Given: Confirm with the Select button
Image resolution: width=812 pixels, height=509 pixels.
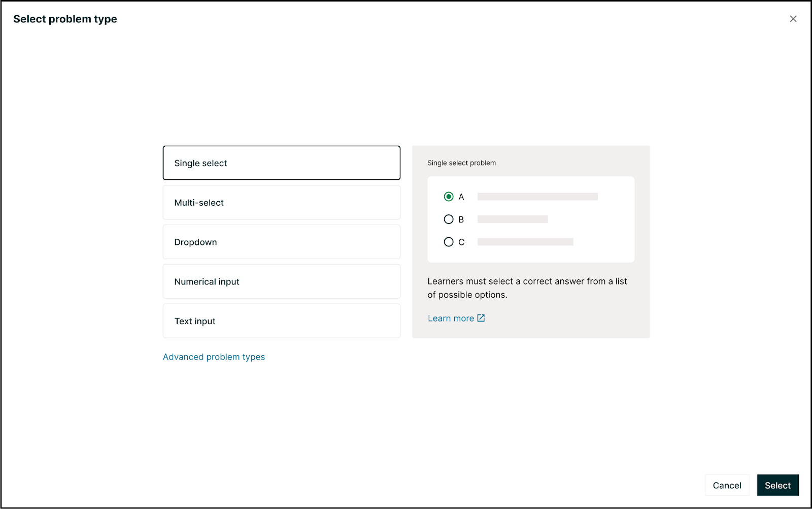Looking at the screenshot, I should pyautogui.click(x=777, y=485).
